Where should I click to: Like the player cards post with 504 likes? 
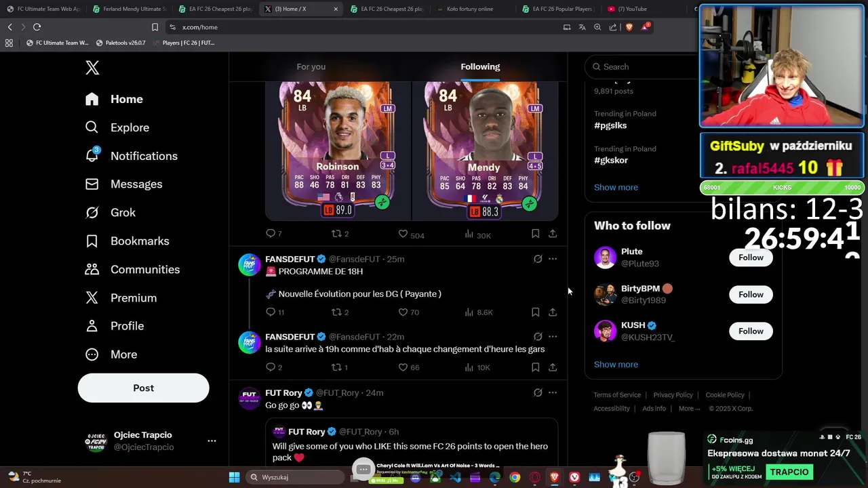pos(410,234)
